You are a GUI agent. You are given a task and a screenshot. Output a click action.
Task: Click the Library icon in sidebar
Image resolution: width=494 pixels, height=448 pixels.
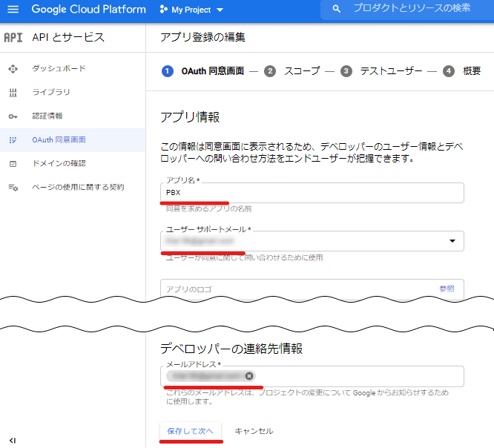[x=13, y=93]
